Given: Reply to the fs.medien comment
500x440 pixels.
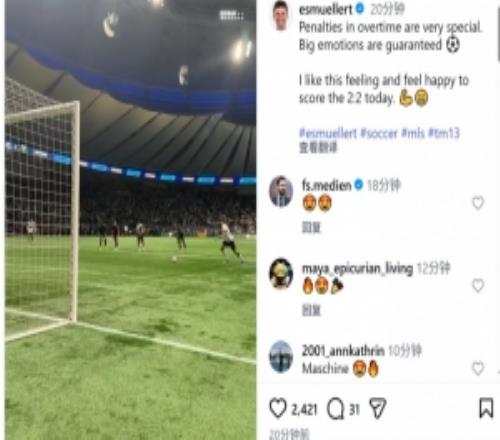Looking at the screenshot, I should (311, 228).
